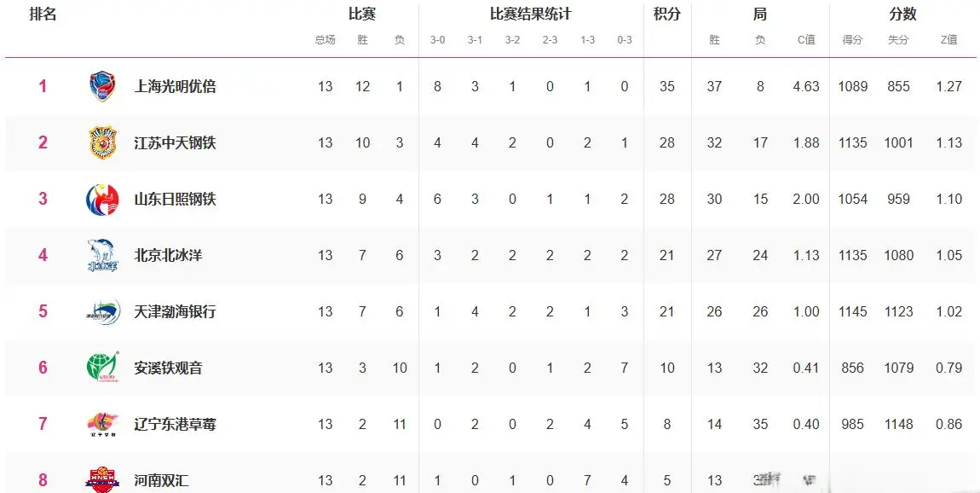This screenshot has width=980, height=493.
Task: Click the 得分 sub-column header
Action: point(852,40)
